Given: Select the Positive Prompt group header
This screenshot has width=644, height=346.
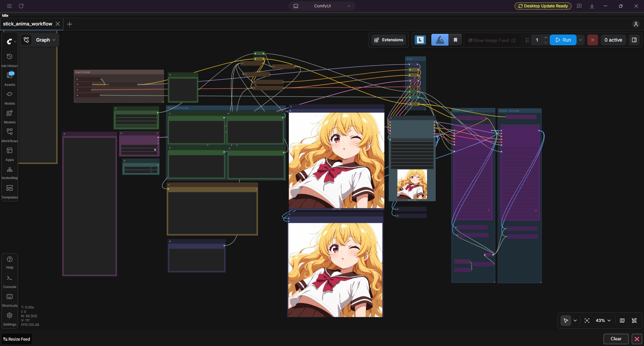Looking at the screenshot, I should coord(225,108).
